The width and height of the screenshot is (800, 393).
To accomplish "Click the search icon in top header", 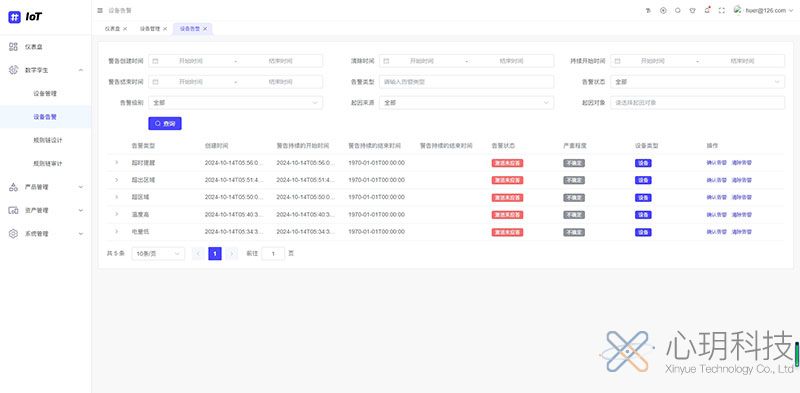I will 678,10.
